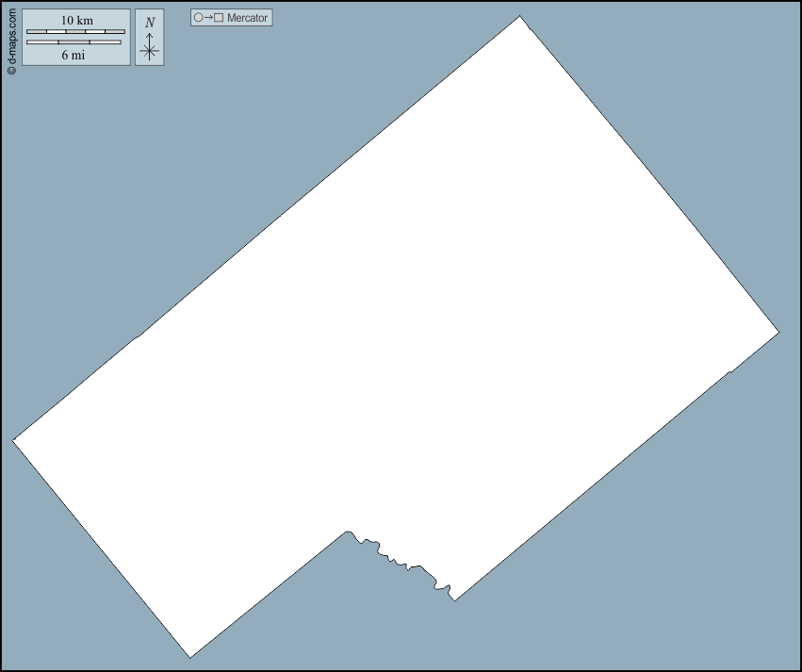This screenshot has height=672, width=802.
Task: Click the mile scale bar
Action: [74, 42]
